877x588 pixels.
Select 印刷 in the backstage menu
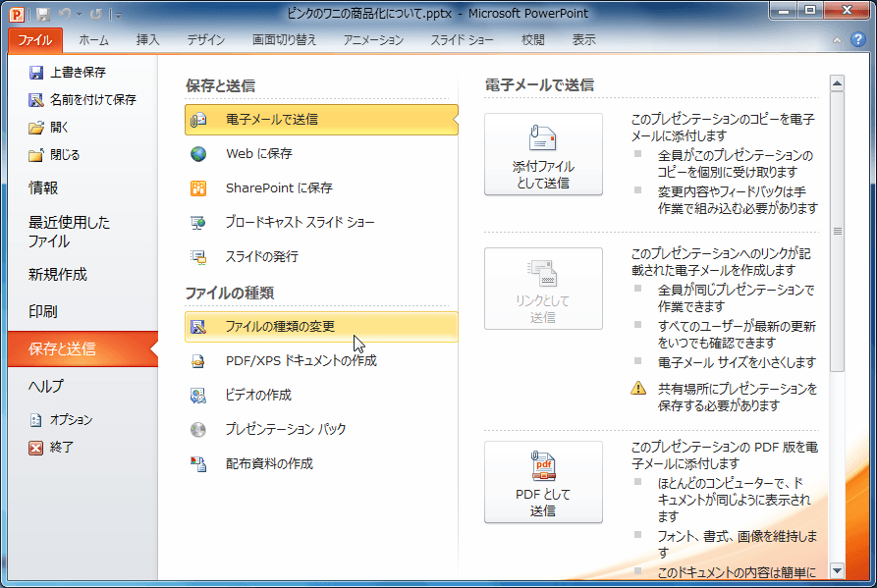point(82,311)
